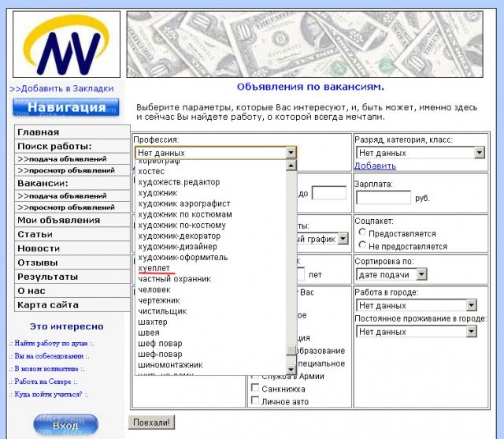This screenshot has width=504, height=439.
Task: Click the Поехали! button
Action: pyautogui.click(x=151, y=422)
